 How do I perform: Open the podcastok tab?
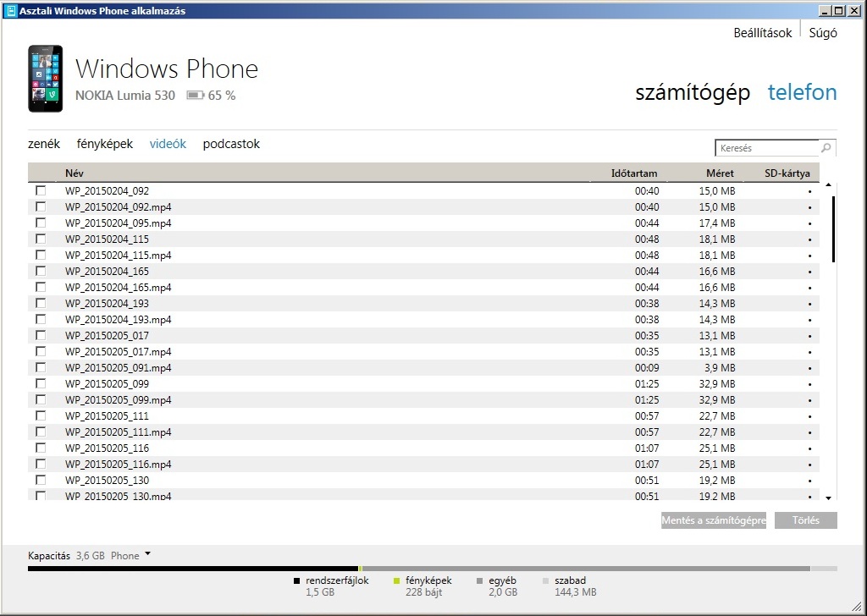coord(231,144)
